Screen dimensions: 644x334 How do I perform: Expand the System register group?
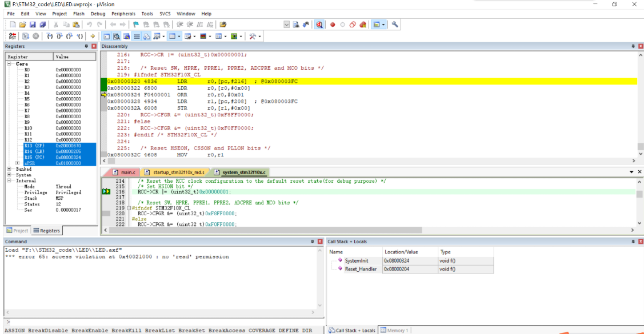[x=10, y=175]
